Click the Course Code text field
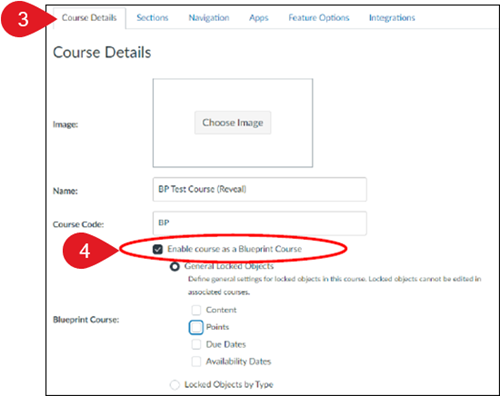The image size is (500, 396). [x=260, y=223]
